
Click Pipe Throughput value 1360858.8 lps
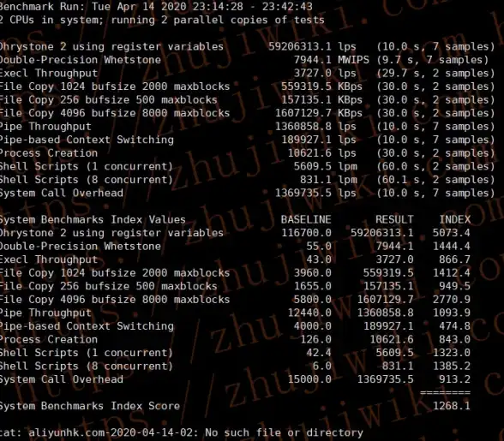tap(315, 127)
